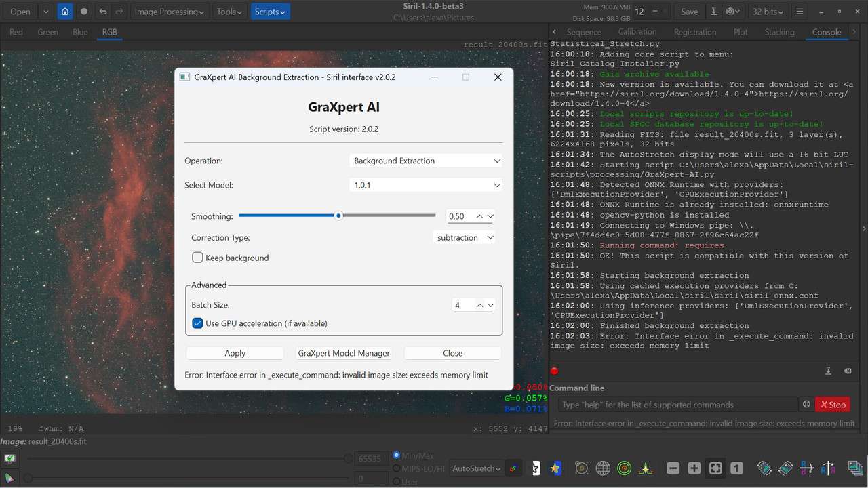Image resolution: width=868 pixels, height=488 pixels.
Task: Select the Dynamic PSF star detection icon
Action: point(645,468)
